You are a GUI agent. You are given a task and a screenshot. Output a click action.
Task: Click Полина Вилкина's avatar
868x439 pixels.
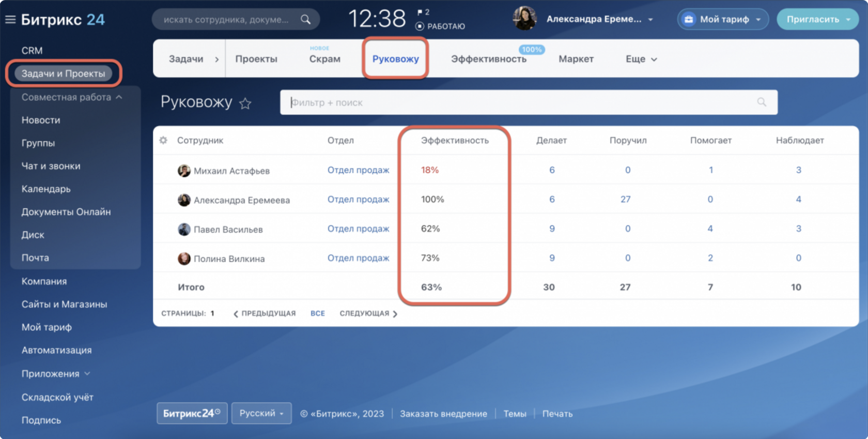[184, 259]
